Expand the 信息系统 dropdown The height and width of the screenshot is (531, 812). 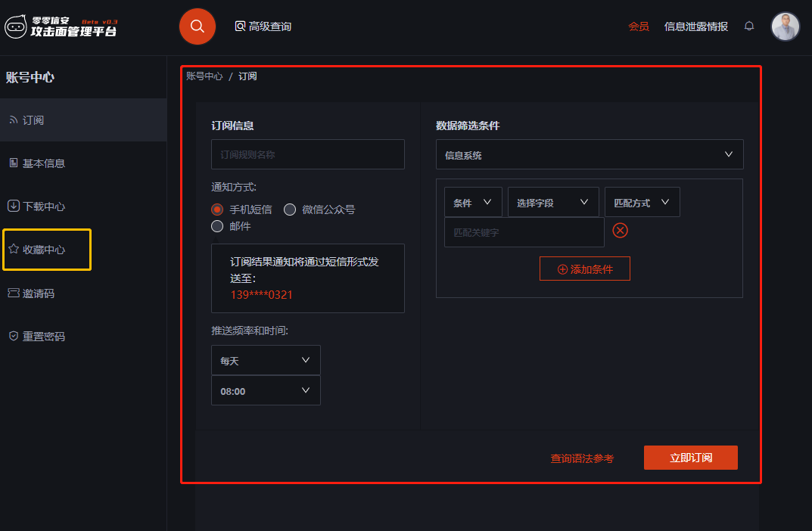click(590, 154)
